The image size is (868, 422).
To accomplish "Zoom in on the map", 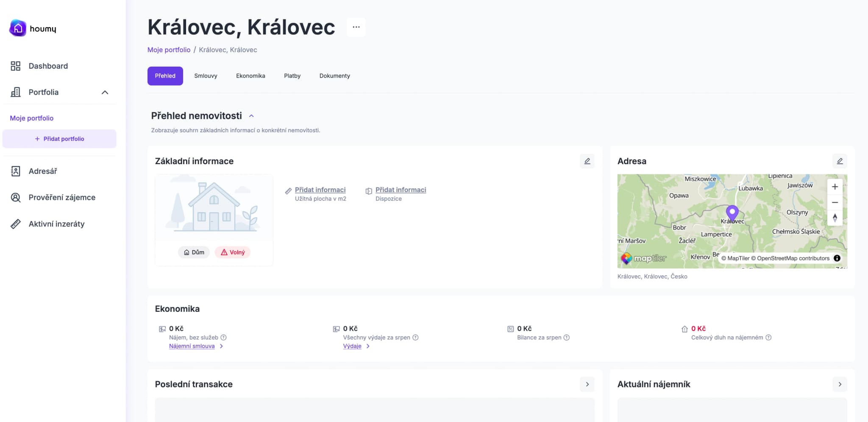I will [x=835, y=187].
